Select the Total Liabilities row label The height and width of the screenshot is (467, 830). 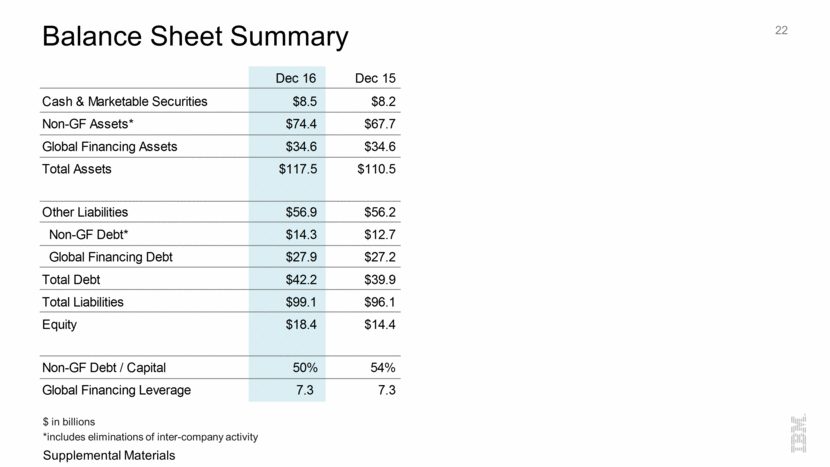[88, 302]
